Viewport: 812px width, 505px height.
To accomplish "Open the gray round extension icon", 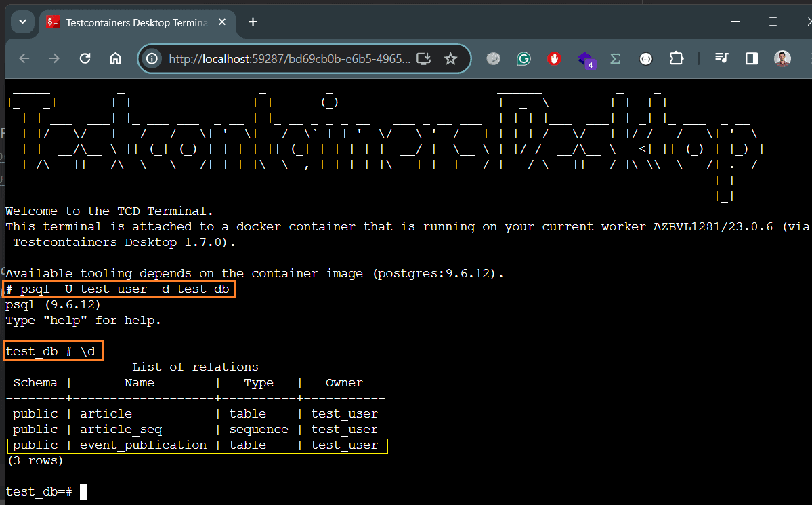I will 493,58.
